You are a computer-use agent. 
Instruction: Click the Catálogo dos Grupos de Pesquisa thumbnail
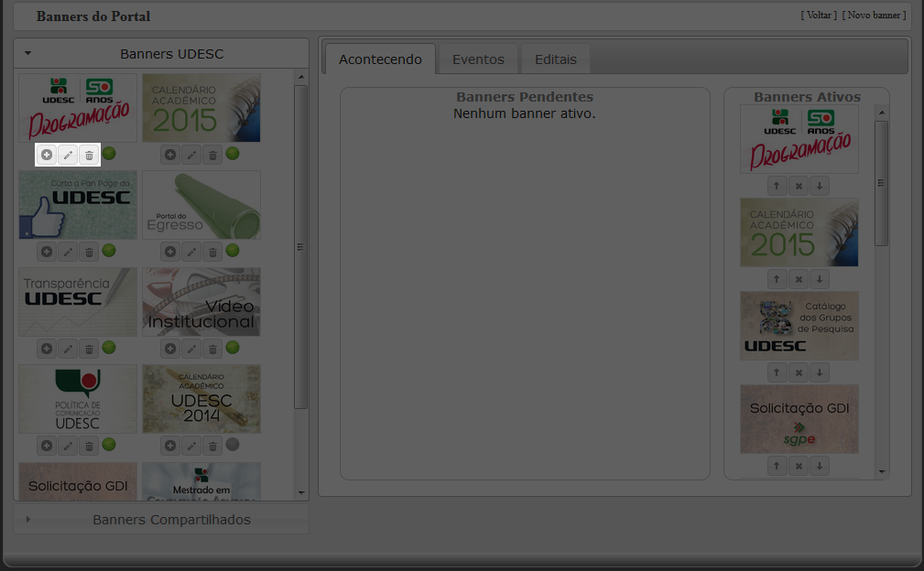coord(799,326)
